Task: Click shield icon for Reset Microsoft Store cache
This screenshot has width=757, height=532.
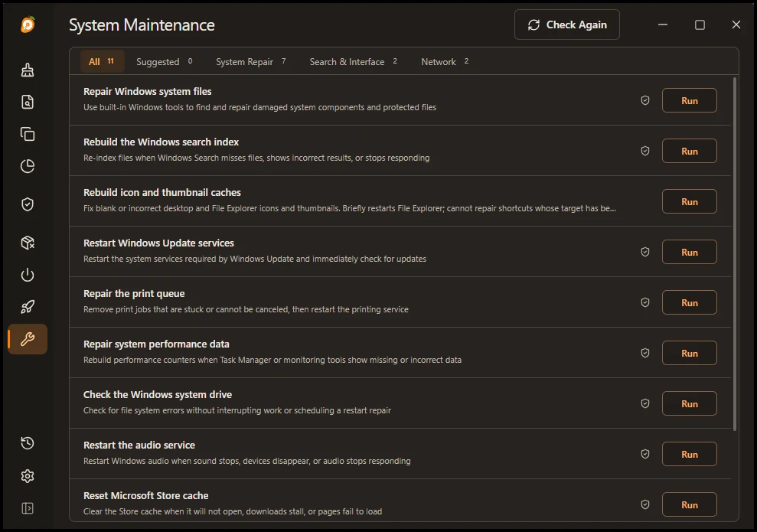Action: [x=645, y=504]
